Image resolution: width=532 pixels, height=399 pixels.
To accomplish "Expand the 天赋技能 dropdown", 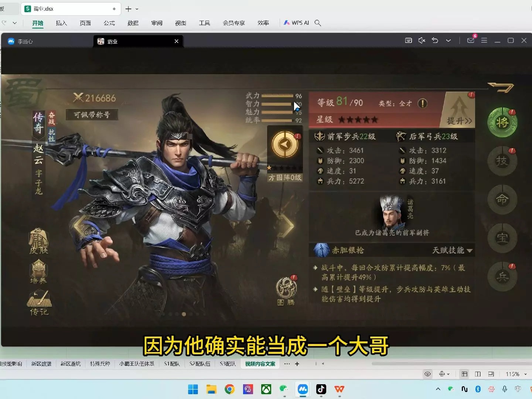I will 453,250.
